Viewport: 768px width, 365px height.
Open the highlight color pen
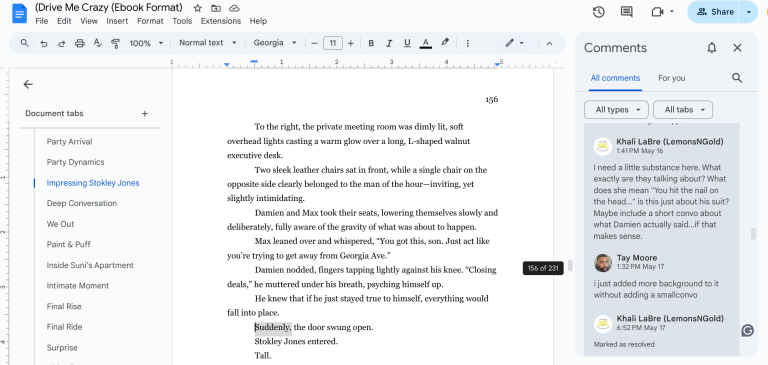pyautogui.click(x=445, y=43)
